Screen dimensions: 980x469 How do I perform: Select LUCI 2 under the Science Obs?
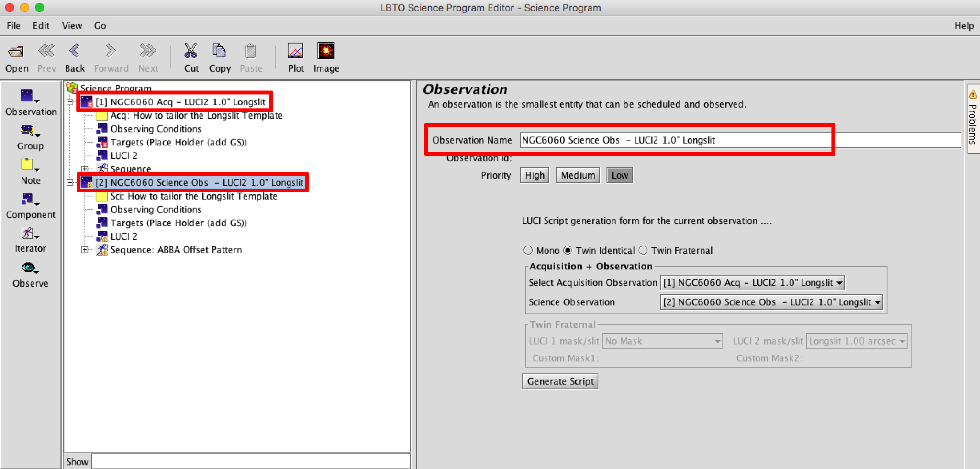123,236
